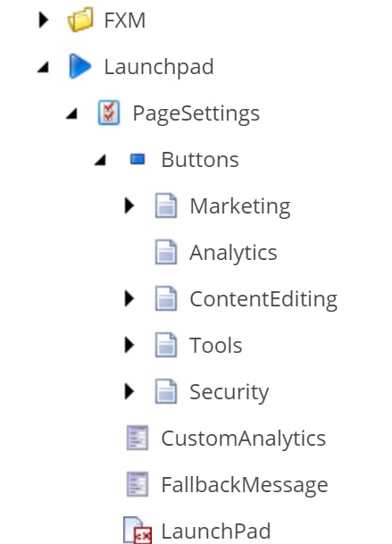Select the Tools item label

[x=216, y=345]
